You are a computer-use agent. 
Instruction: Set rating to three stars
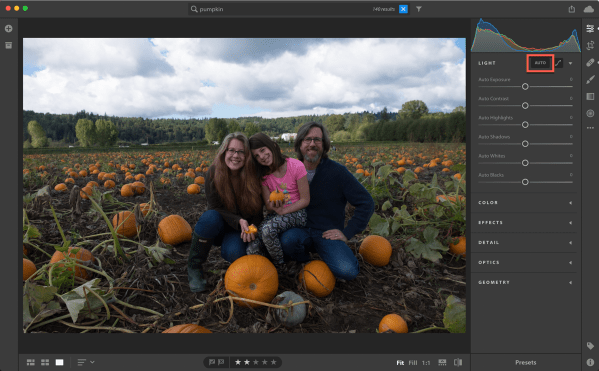pyautogui.click(x=256, y=362)
